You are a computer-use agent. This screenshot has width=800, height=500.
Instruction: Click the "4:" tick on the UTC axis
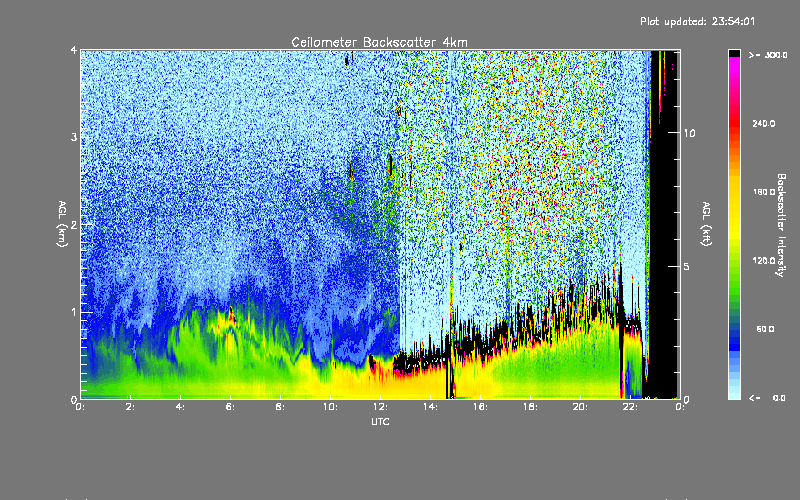tap(180, 407)
